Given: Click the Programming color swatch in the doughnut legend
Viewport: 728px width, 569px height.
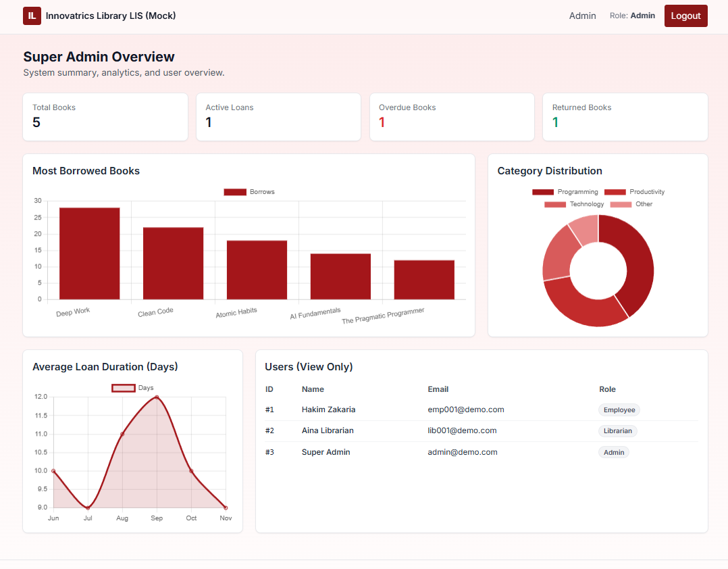Looking at the screenshot, I should [542, 191].
